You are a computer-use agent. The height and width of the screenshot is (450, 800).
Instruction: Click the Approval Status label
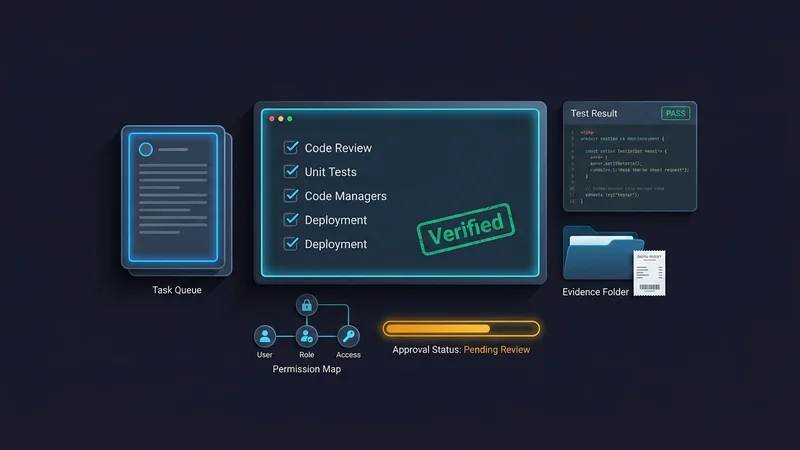coord(427,349)
